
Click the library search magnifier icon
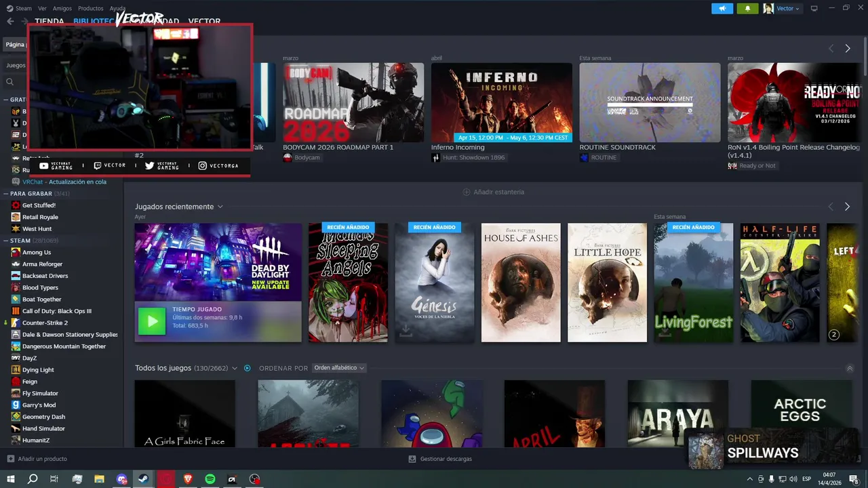coord(10,82)
